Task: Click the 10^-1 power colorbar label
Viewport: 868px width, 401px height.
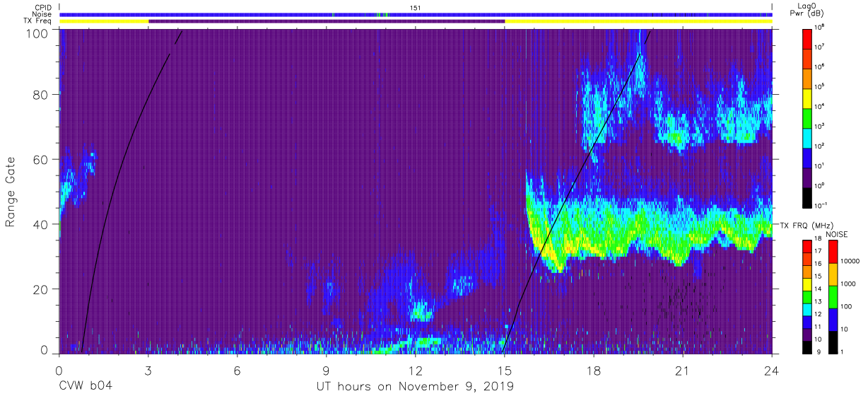Action: click(819, 205)
